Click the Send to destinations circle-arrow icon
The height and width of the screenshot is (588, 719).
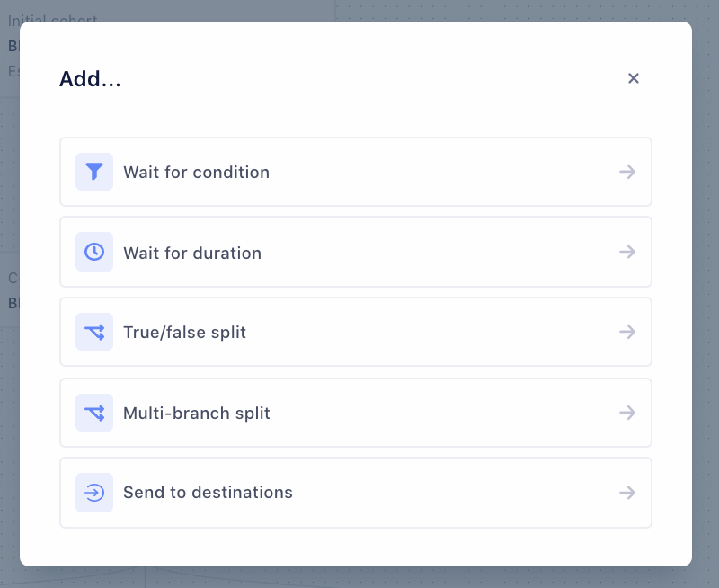tap(94, 493)
